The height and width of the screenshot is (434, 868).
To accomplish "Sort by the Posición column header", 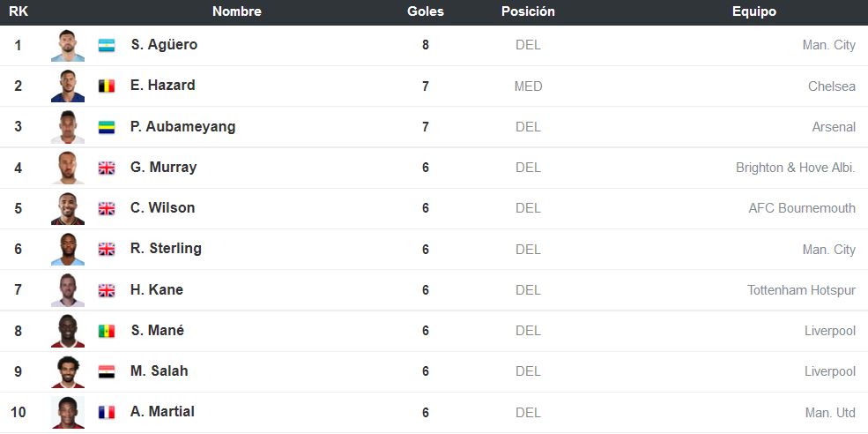I will tap(528, 11).
